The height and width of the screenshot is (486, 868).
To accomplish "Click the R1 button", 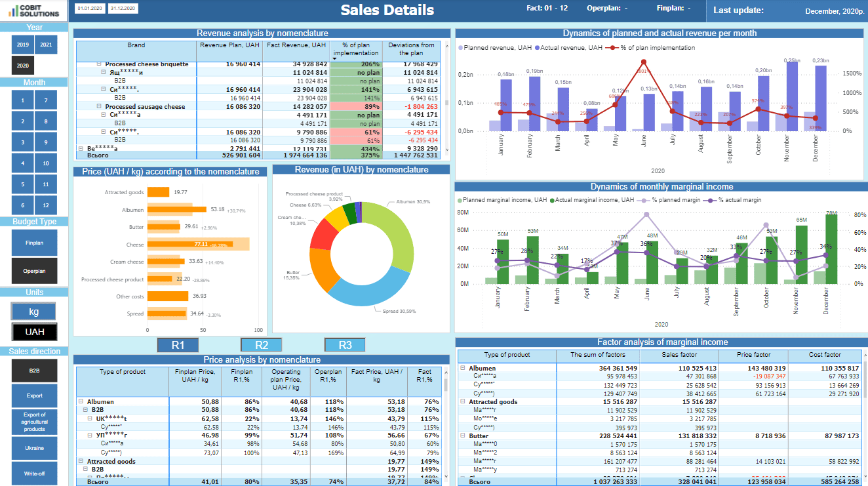I will pos(178,345).
